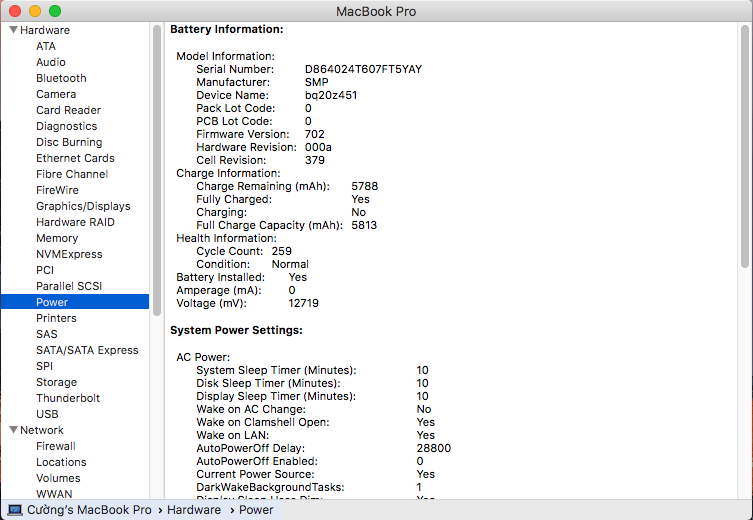Click the sidebar vertical scrollbar
This screenshot has height=520, width=753.
[x=156, y=150]
